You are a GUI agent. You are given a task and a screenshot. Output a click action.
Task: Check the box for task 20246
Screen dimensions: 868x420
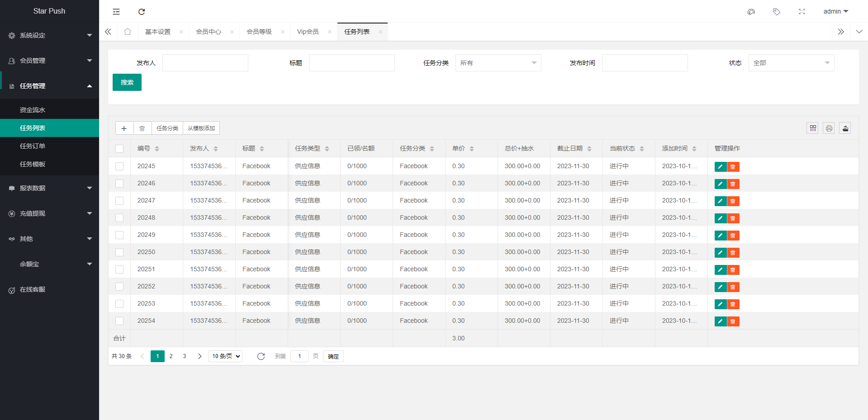(x=119, y=184)
